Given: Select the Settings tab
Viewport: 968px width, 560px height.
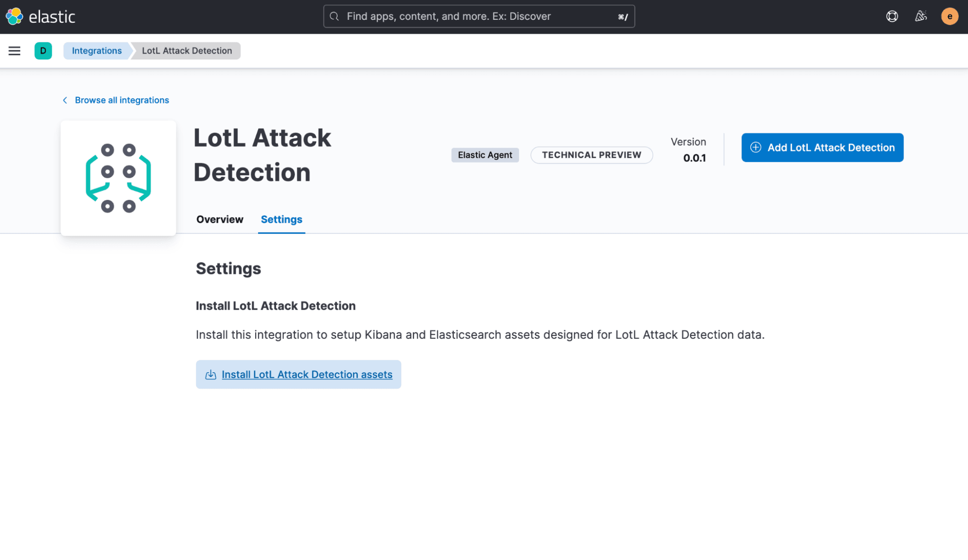Looking at the screenshot, I should coord(281,219).
